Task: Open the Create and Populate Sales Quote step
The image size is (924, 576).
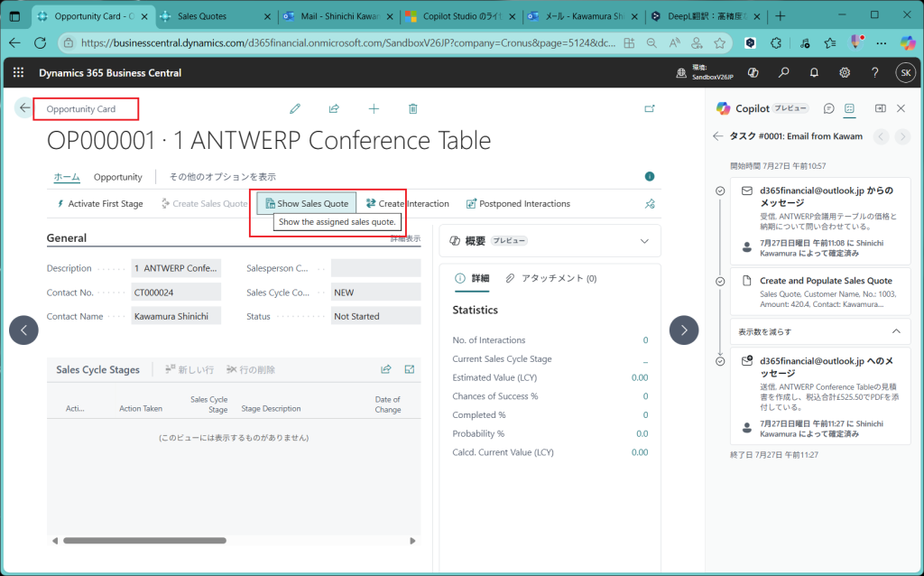Action: point(820,292)
